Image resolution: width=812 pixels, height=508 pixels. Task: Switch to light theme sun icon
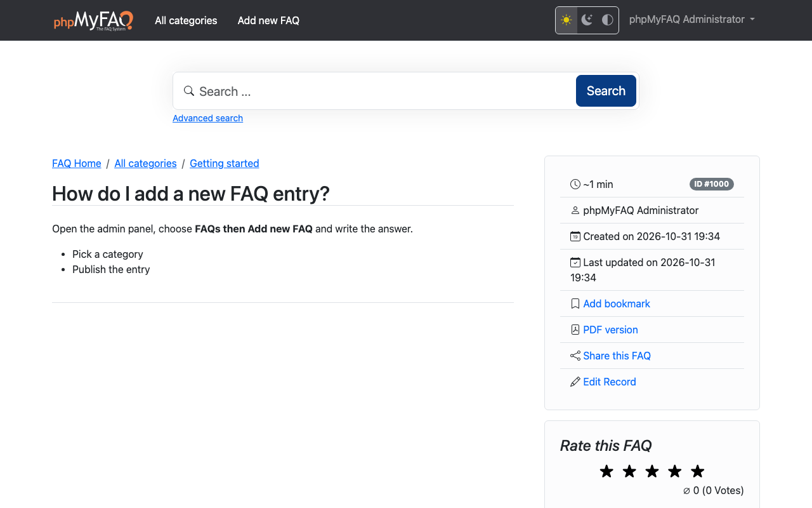566,20
